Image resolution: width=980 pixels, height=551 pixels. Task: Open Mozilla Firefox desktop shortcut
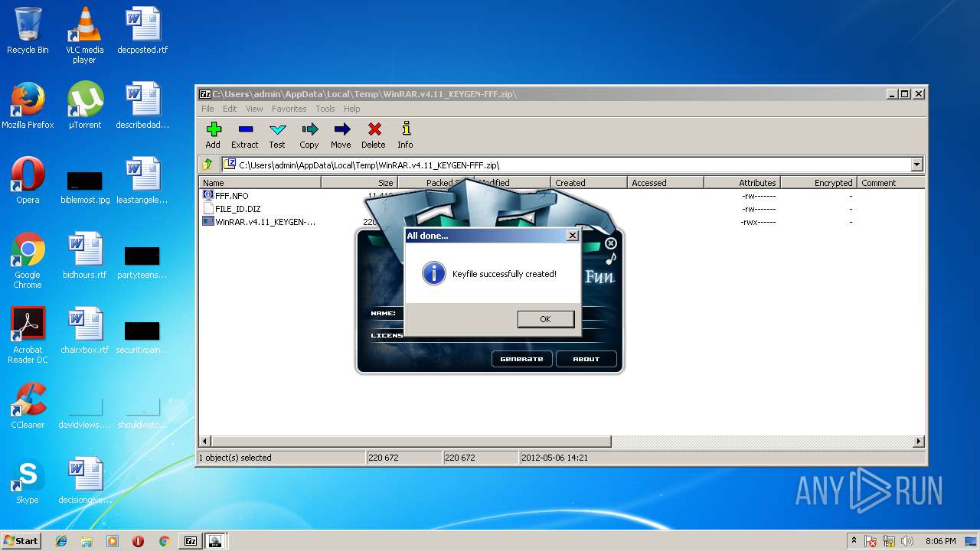28,106
